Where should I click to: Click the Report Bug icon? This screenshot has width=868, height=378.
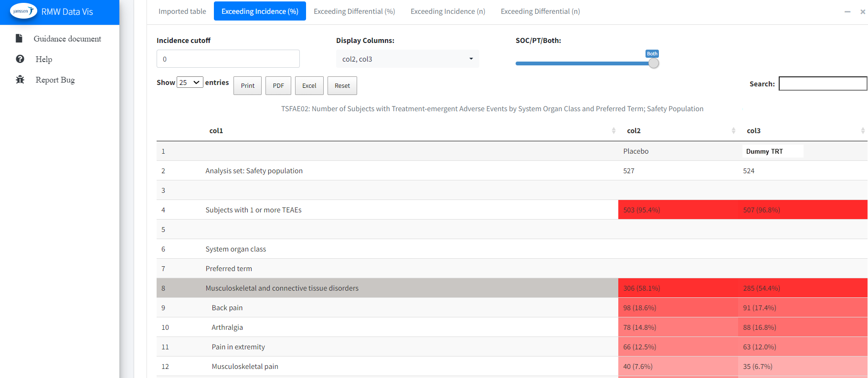(20, 80)
